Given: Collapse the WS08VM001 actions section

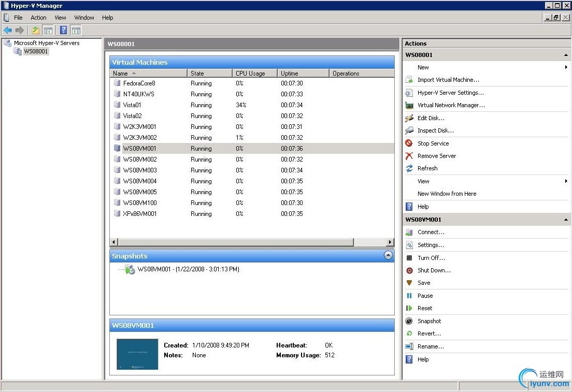Looking at the screenshot, I should coord(566,220).
